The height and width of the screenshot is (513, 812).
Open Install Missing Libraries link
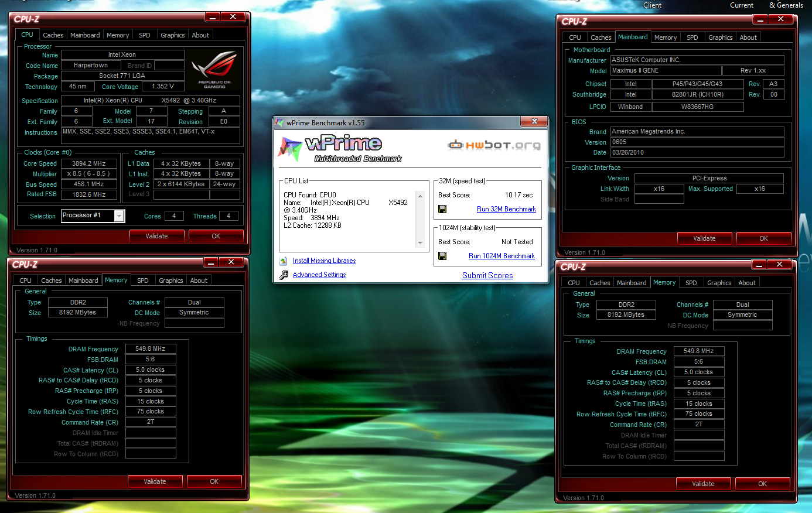(x=324, y=261)
